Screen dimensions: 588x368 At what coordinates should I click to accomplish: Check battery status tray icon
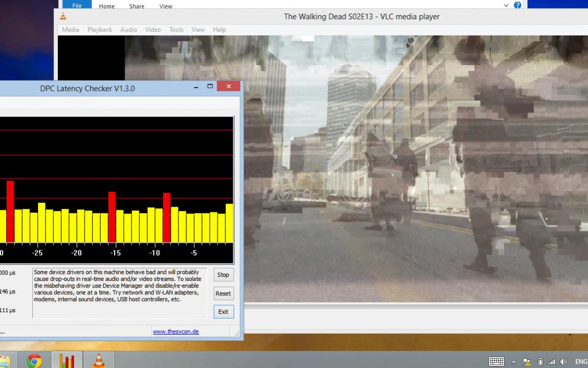(541, 362)
